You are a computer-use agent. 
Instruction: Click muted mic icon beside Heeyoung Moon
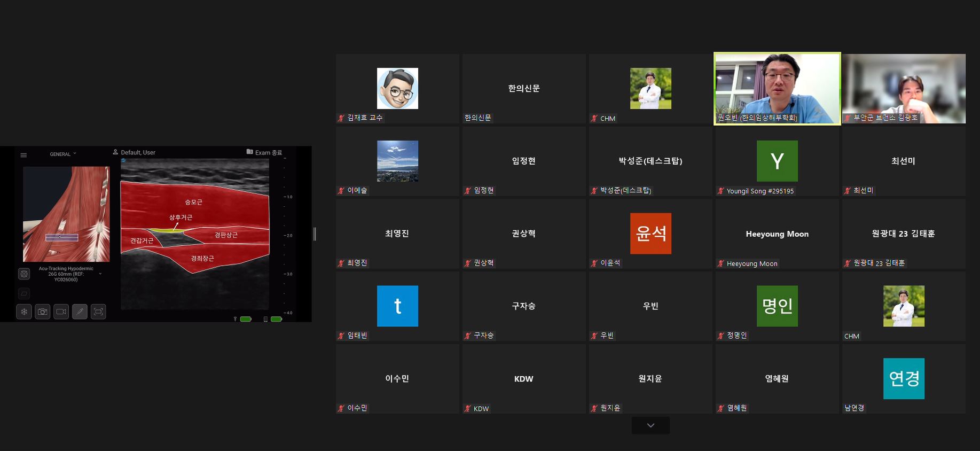coord(721,264)
